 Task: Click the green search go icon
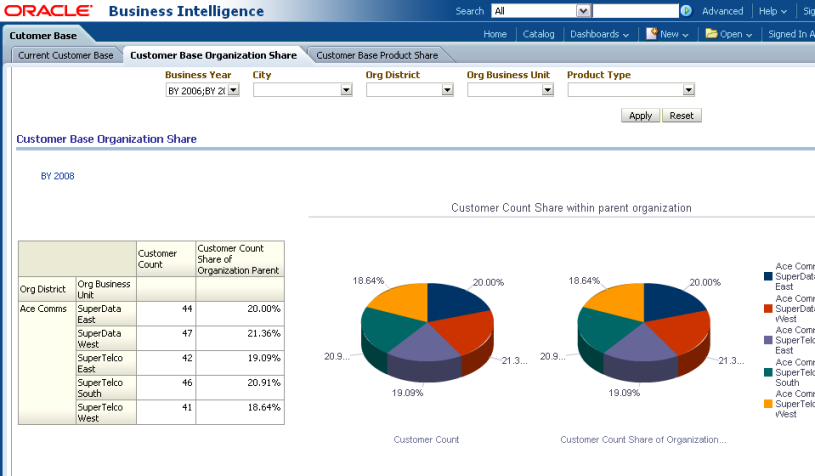coord(686,11)
